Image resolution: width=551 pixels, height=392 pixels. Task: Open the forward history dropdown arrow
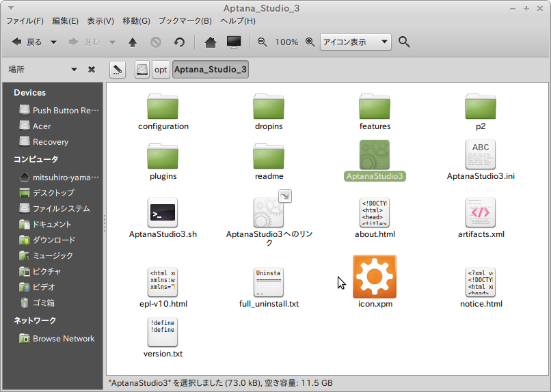tap(112, 42)
